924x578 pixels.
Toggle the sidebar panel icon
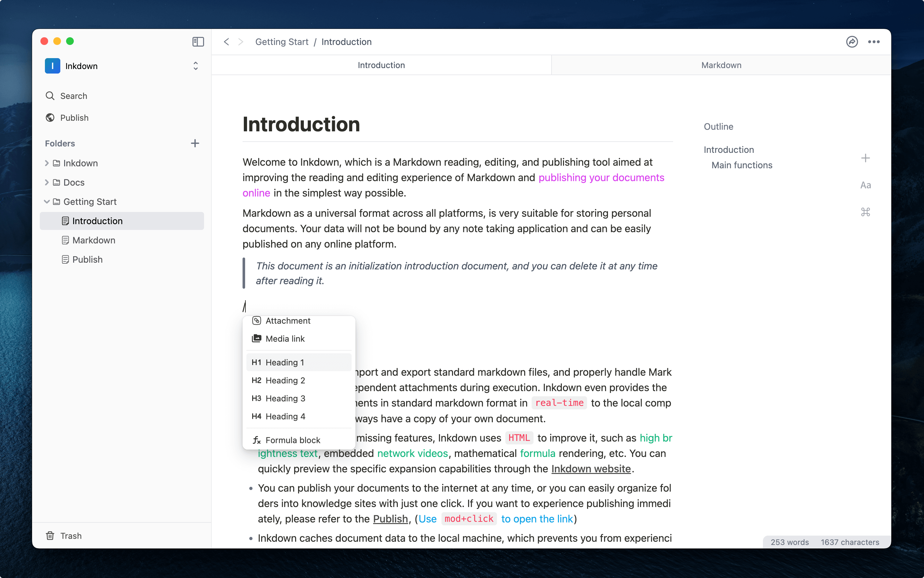[x=198, y=42]
